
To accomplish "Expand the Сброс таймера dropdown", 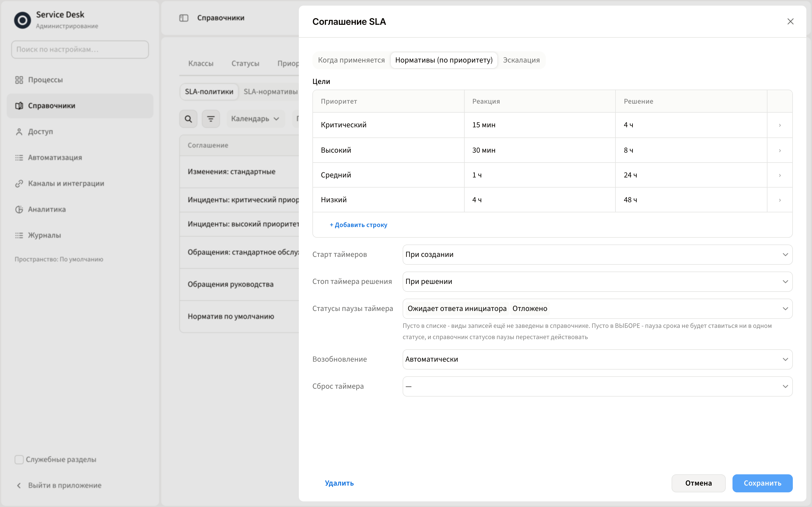I will pos(597,386).
